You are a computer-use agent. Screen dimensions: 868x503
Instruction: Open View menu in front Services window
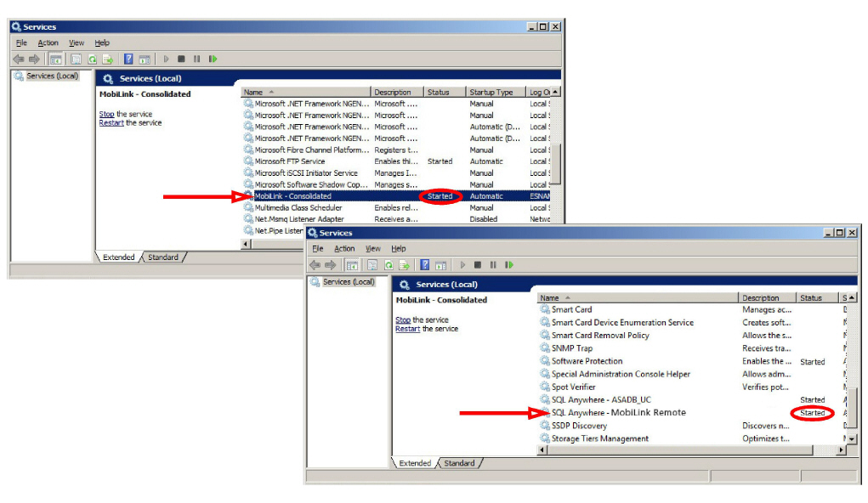372,248
